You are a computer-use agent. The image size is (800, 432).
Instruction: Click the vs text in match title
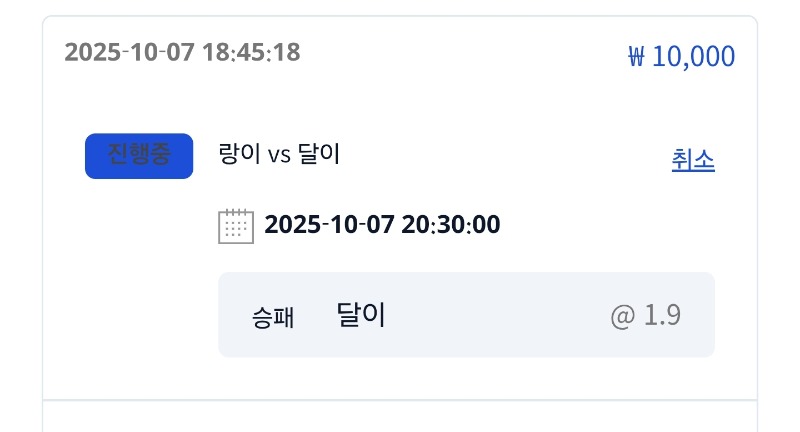(x=279, y=156)
